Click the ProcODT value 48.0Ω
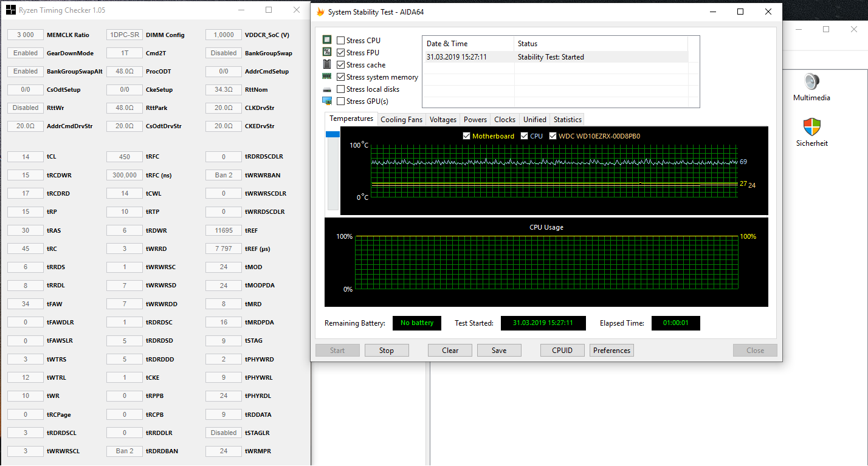The width and height of the screenshot is (868, 466). (125, 72)
